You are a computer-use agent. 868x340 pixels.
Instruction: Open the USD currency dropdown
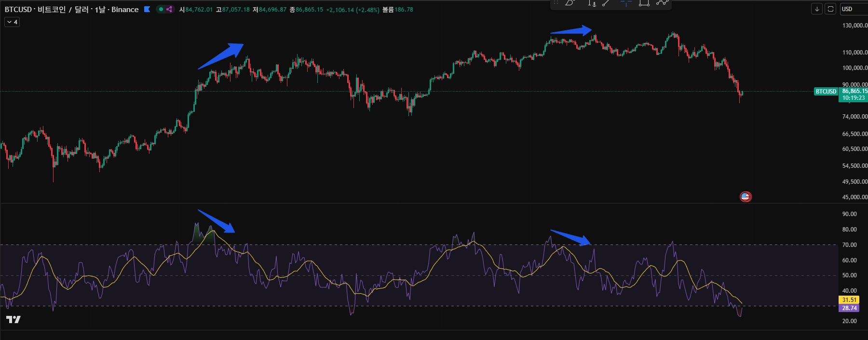click(854, 9)
